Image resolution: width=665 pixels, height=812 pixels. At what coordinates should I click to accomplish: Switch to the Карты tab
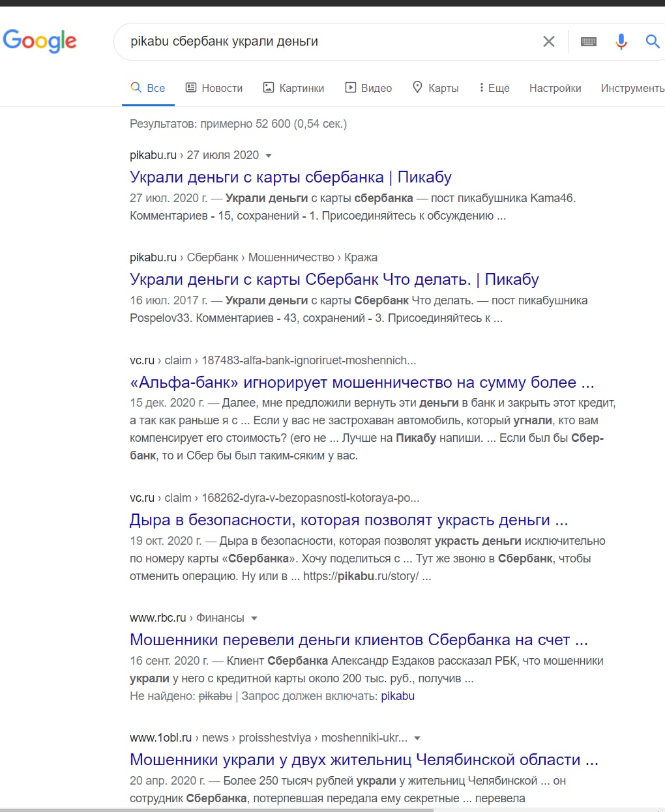point(436,88)
